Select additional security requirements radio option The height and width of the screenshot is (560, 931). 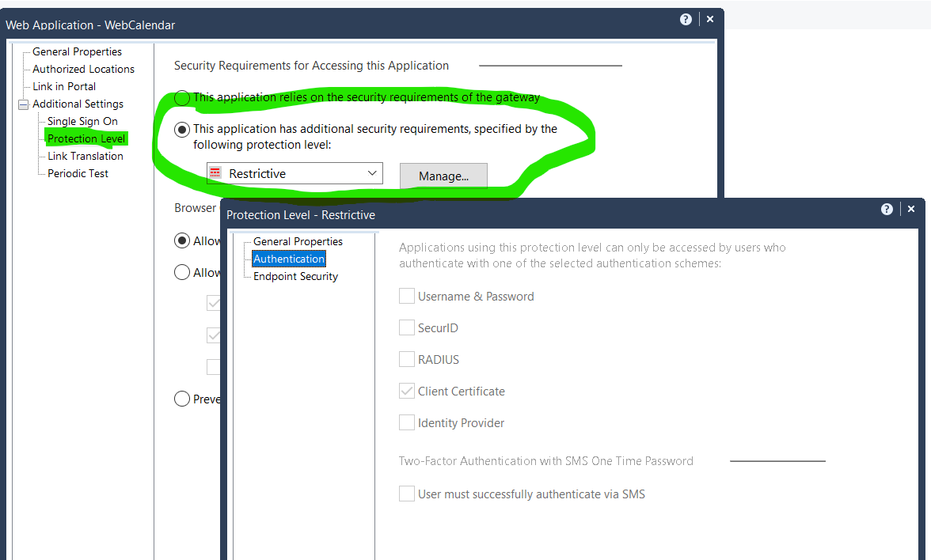(x=182, y=130)
